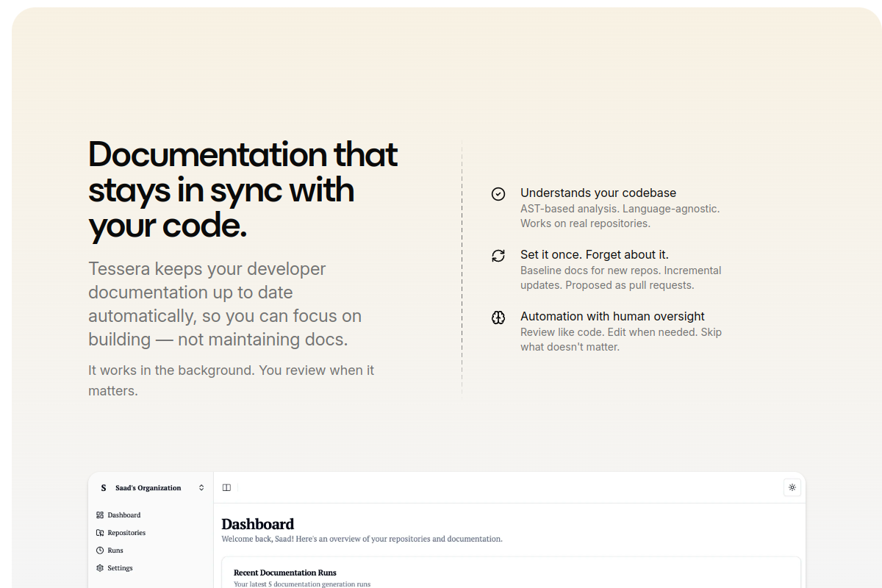Click the "It works in the background" text
The width and height of the screenshot is (882, 588).
[231, 381]
